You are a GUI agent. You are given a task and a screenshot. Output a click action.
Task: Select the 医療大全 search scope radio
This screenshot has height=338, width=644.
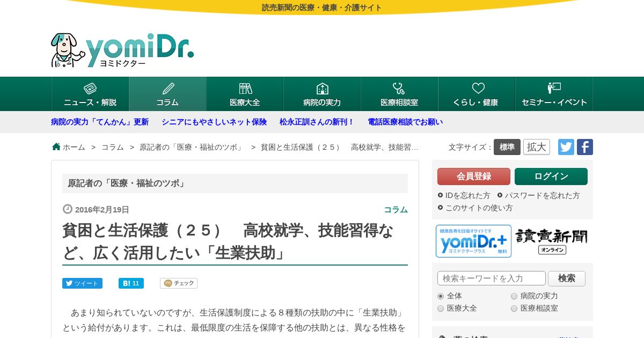(x=441, y=308)
